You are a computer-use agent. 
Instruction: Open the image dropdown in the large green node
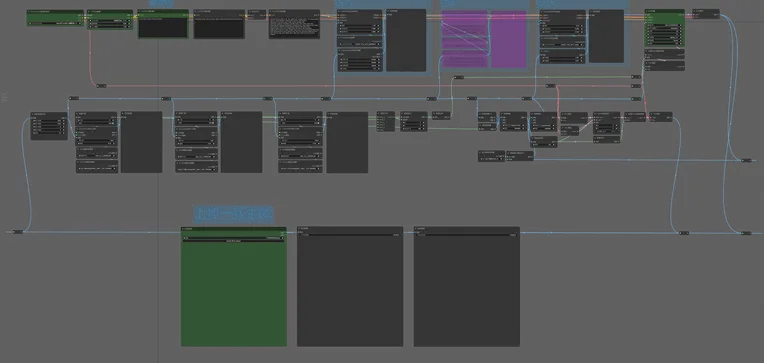[233, 238]
